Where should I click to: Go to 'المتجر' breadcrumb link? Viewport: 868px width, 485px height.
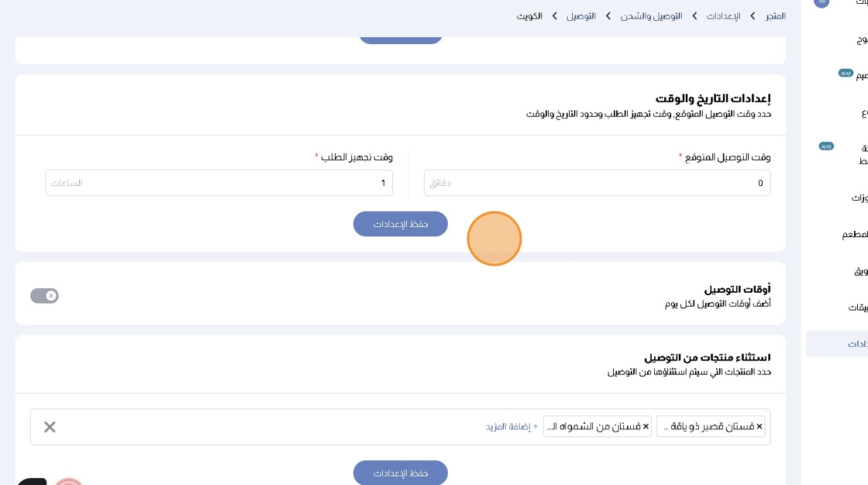click(775, 15)
